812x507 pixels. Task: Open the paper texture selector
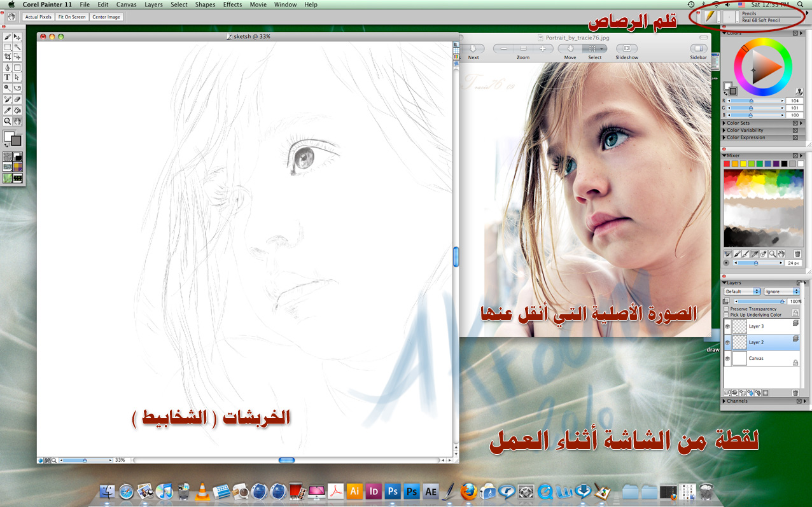click(x=8, y=156)
